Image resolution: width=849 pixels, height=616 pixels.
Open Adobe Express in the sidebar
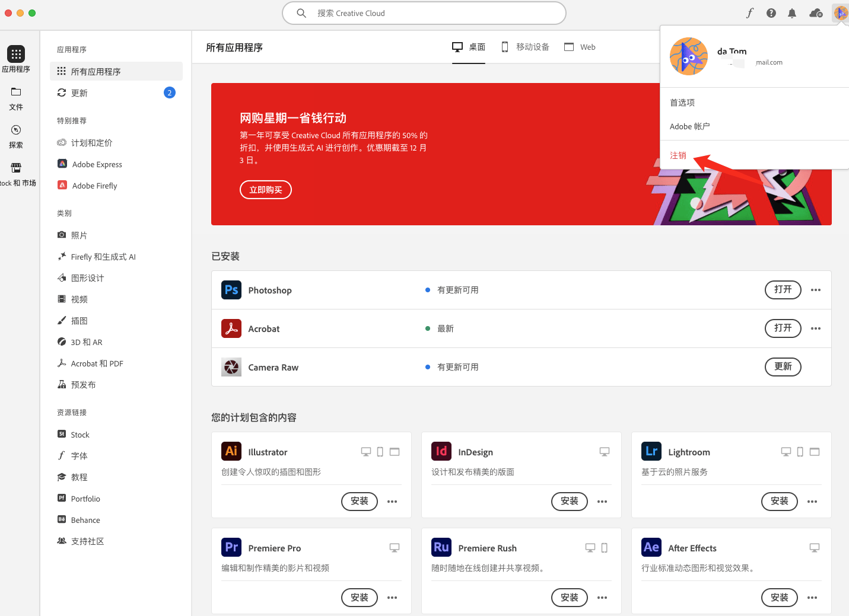[116, 164]
